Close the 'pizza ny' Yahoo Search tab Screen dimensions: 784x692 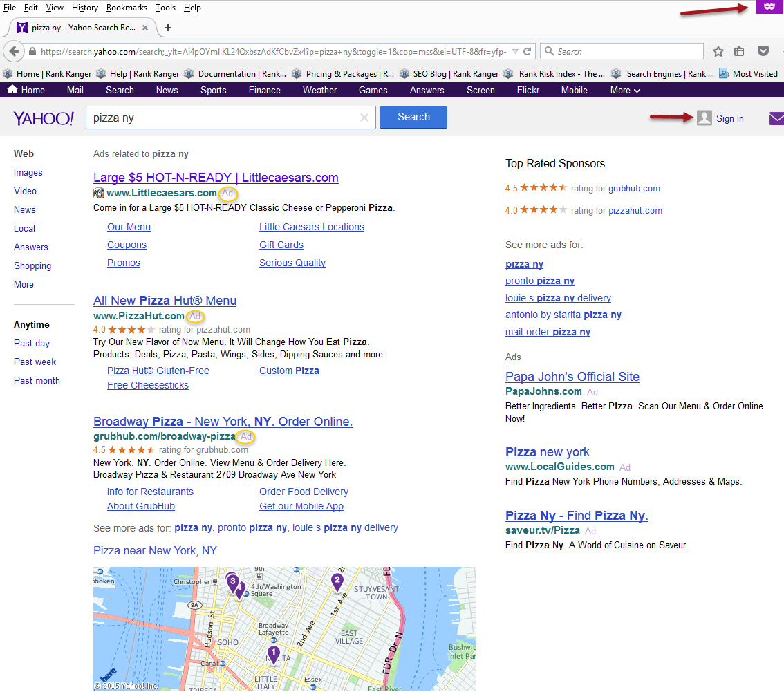[x=145, y=28]
